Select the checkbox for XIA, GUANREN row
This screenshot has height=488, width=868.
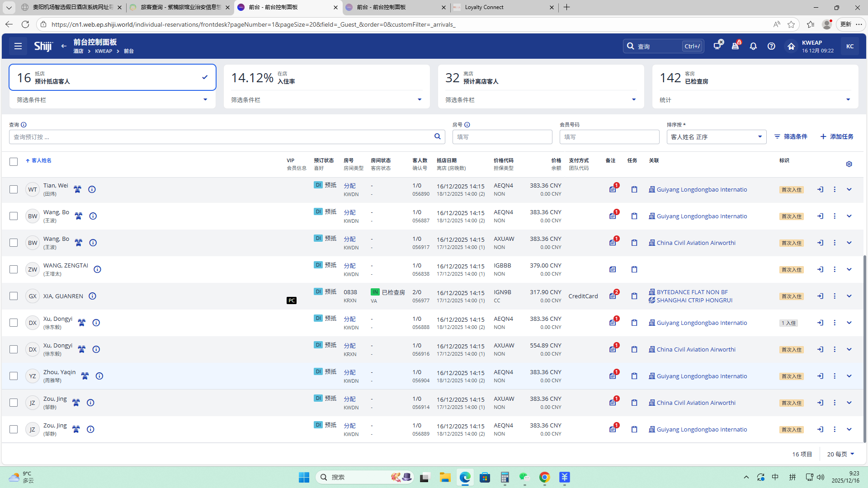[x=14, y=296]
